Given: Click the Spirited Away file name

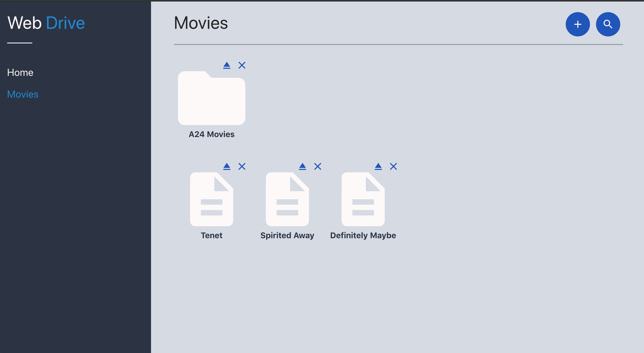Looking at the screenshot, I should click(x=287, y=235).
